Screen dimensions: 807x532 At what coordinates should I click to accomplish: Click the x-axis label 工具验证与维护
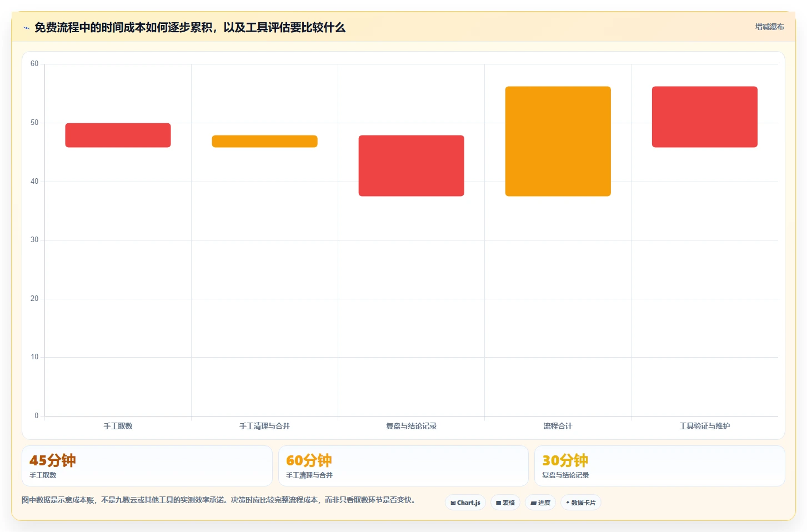(704, 426)
